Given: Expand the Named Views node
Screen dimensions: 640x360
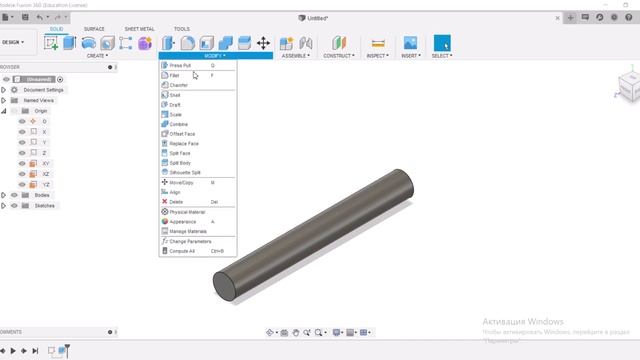Looking at the screenshot, I should (4, 100).
